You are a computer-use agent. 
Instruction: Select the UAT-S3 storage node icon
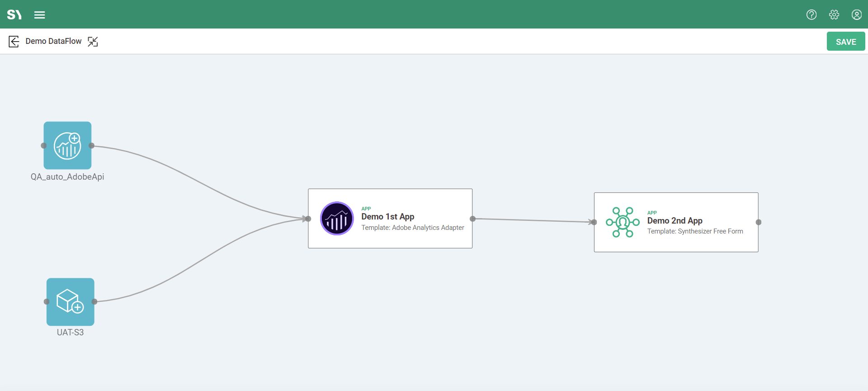pos(70,302)
